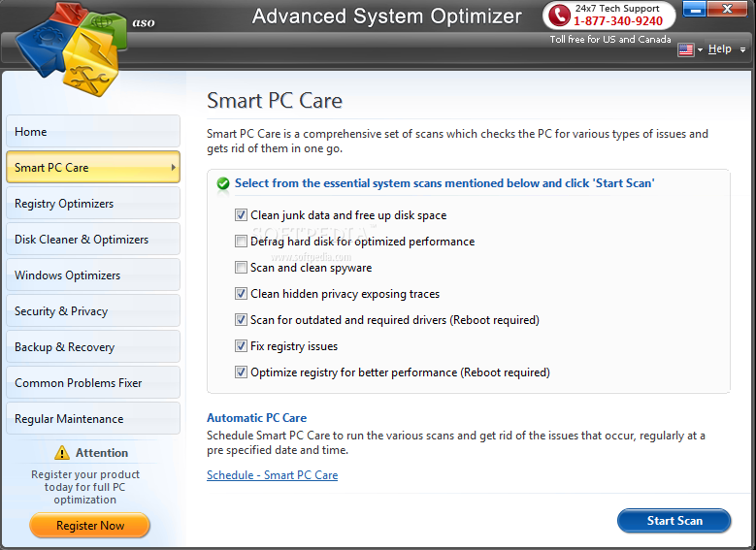The width and height of the screenshot is (756, 550).
Task: Click the Advanced System Optimizer cube logo
Action: 72,49
